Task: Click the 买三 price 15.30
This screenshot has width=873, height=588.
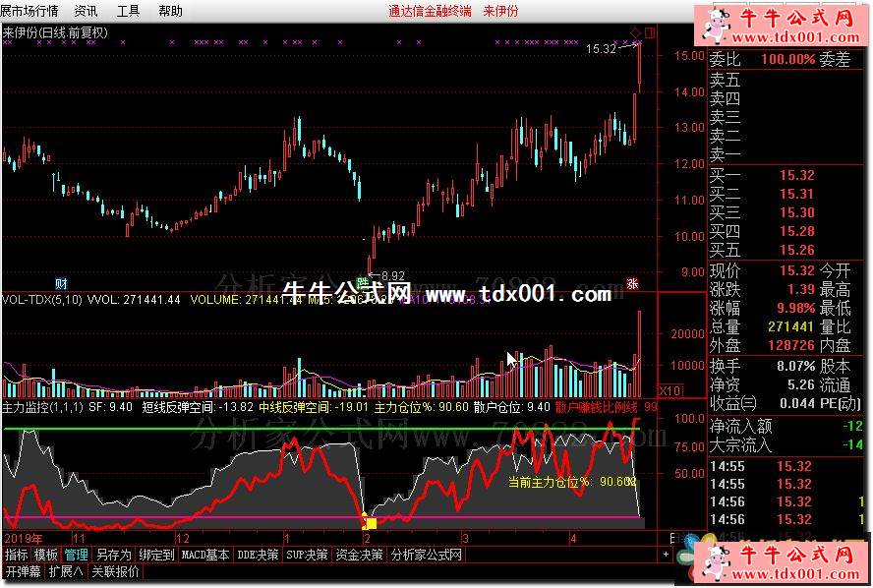Action: (x=796, y=212)
